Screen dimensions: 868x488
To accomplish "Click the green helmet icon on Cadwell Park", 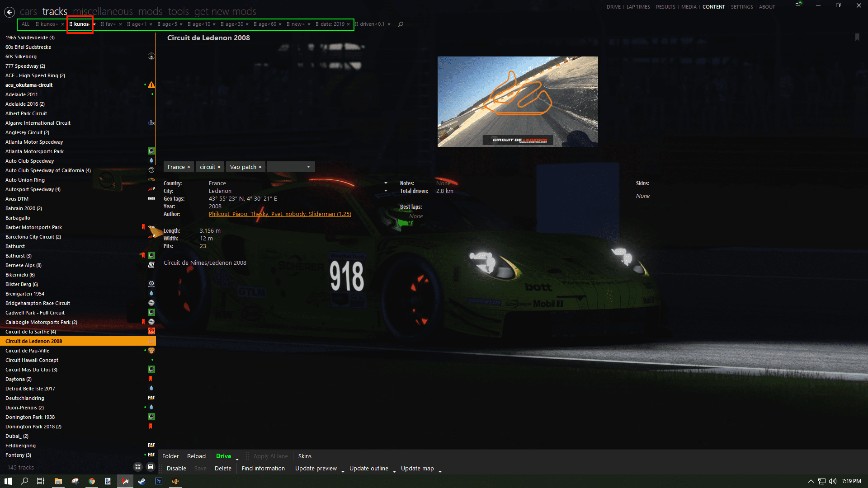I will (x=151, y=313).
